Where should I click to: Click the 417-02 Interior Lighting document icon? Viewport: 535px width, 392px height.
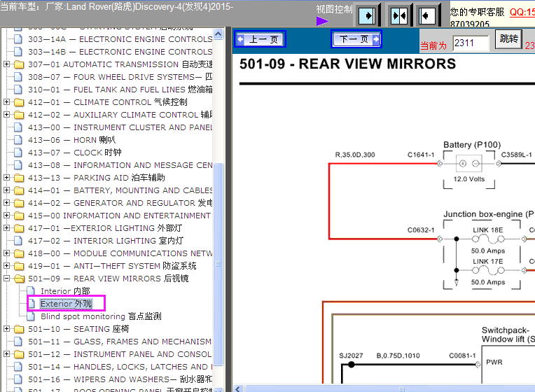[x=18, y=241]
